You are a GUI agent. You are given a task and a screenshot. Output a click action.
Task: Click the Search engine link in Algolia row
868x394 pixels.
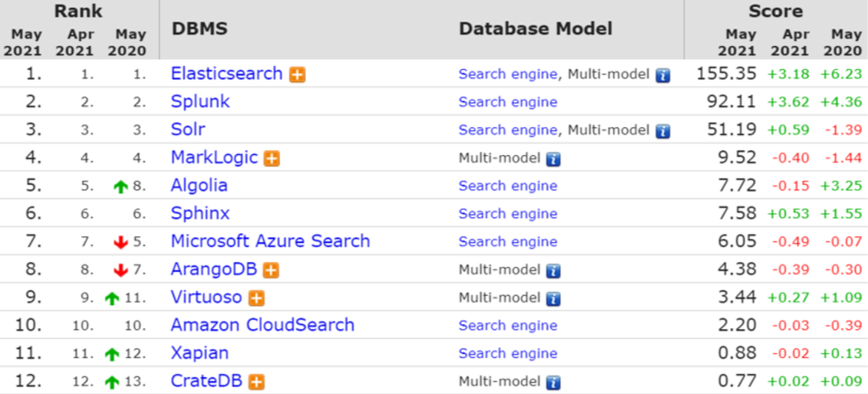pos(508,186)
